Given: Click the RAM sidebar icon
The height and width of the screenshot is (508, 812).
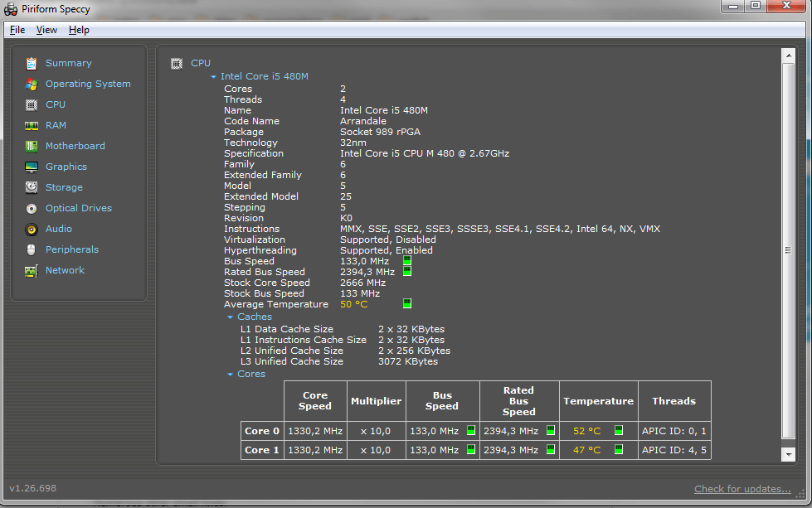Looking at the screenshot, I should point(31,124).
